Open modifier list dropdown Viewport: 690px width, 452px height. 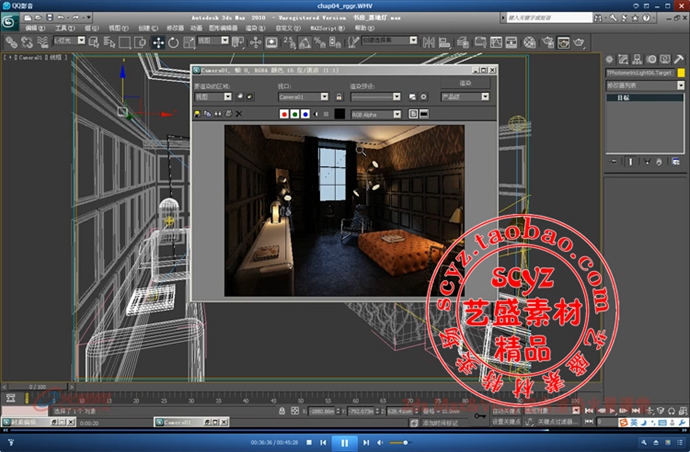(x=645, y=85)
